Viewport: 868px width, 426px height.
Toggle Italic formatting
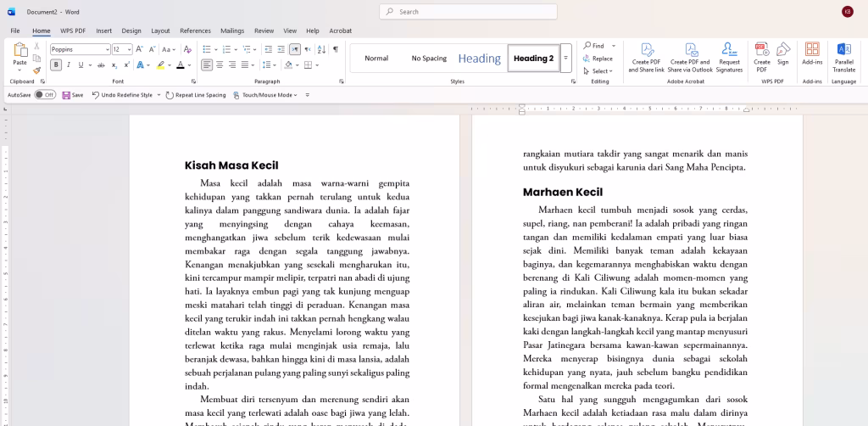[x=69, y=65]
